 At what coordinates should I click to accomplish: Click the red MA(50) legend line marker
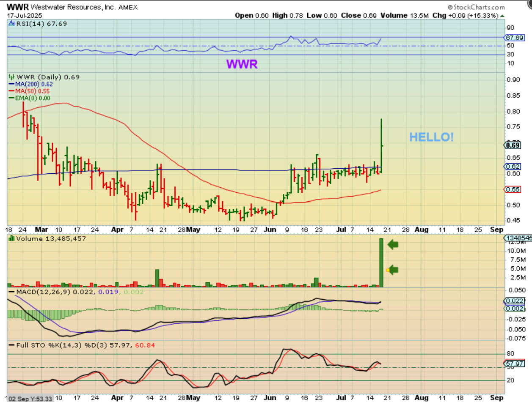point(11,91)
